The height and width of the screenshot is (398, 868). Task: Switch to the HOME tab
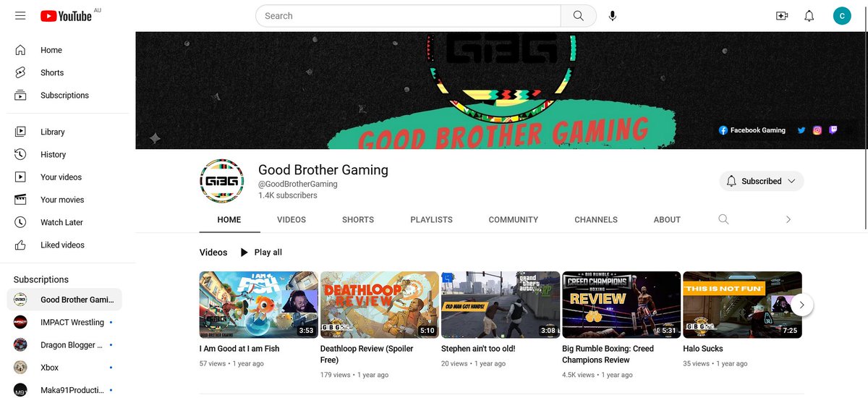point(229,219)
